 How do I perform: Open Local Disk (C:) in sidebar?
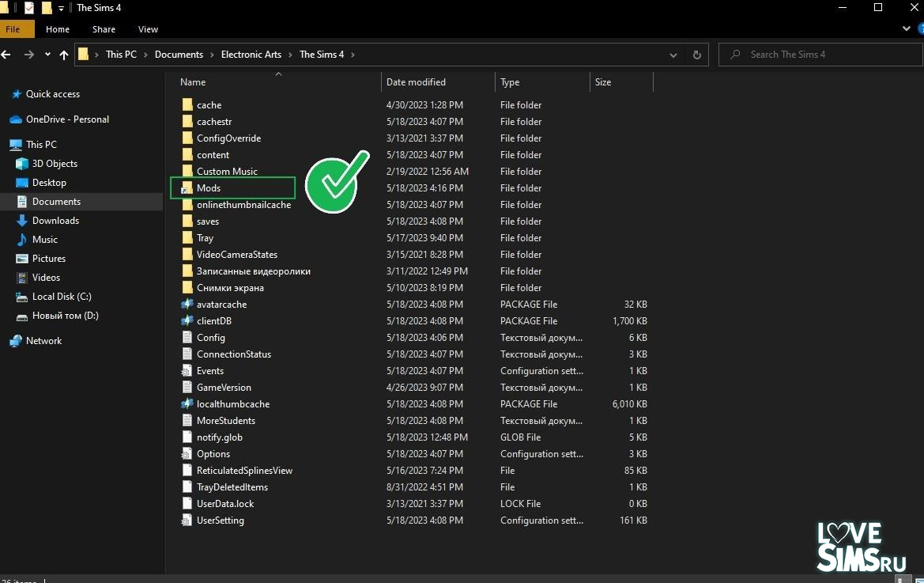(62, 297)
